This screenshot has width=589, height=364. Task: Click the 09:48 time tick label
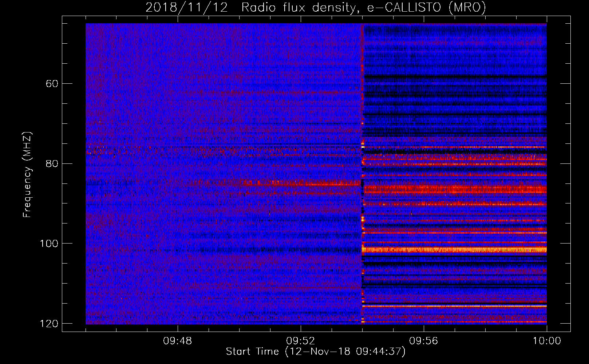click(x=177, y=341)
